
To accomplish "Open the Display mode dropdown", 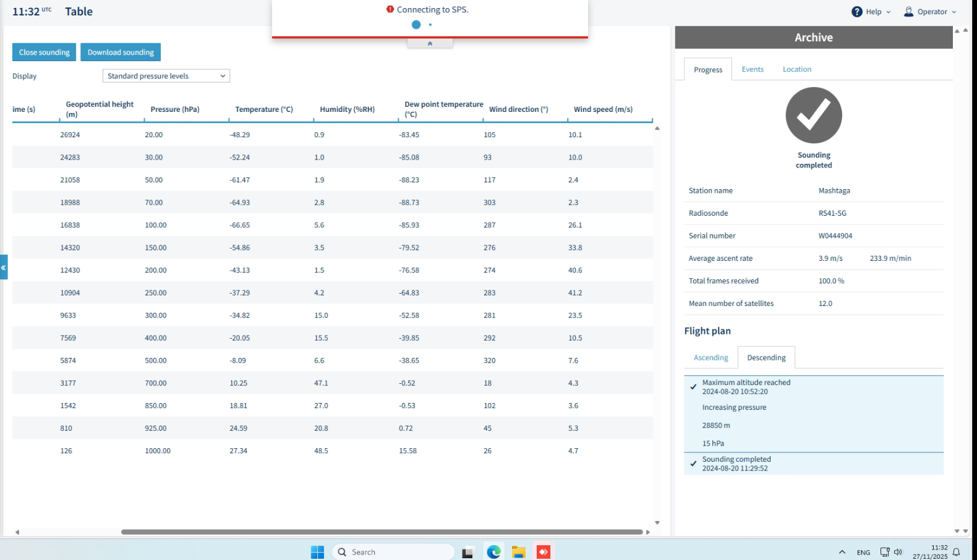I will pos(166,76).
